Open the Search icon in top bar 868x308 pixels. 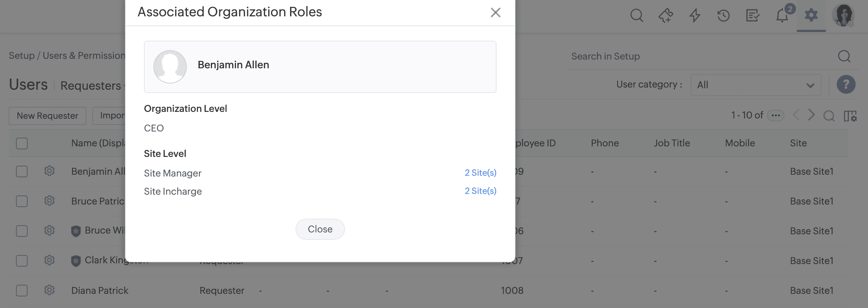[636, 16]
